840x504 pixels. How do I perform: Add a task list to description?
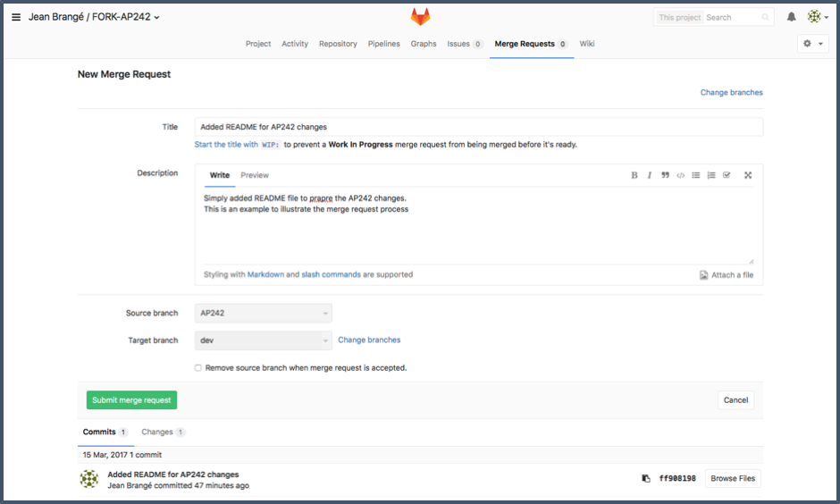pos(727,175)
